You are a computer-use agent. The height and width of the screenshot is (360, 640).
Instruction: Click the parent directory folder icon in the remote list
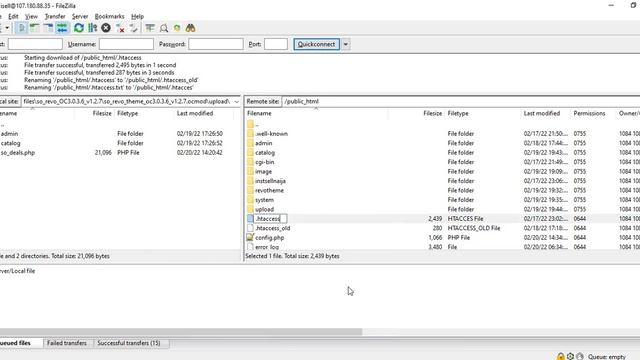(250, 124)
